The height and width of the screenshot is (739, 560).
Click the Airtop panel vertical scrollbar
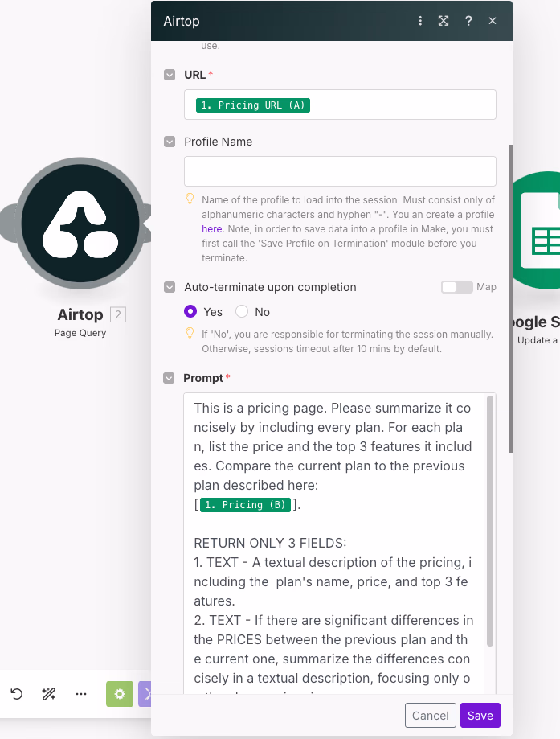click(x=510, y=298)
